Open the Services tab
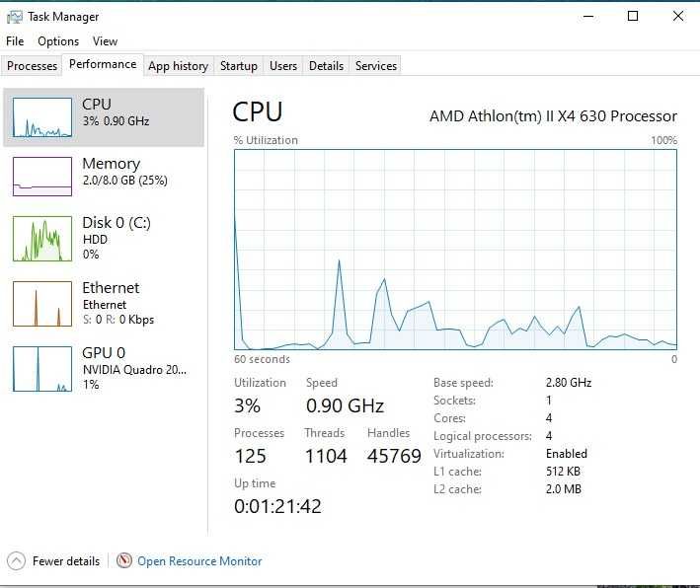Image resolution: width=700 pixels, height=588 pixels. [376, 66]
